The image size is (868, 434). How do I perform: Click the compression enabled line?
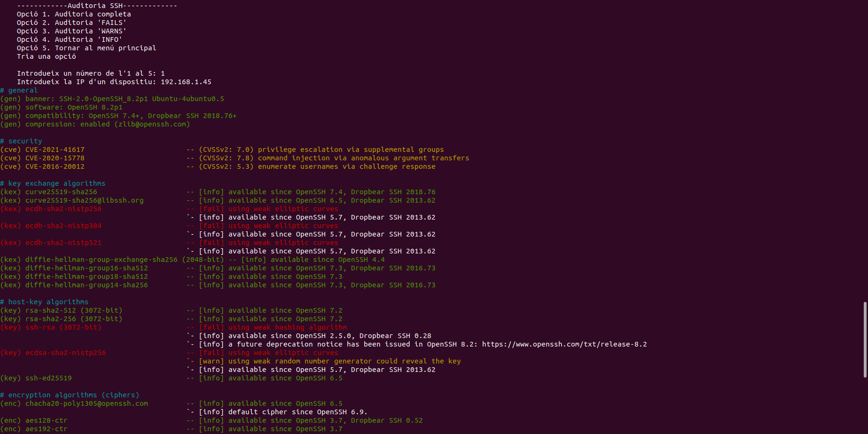[95, 124]
